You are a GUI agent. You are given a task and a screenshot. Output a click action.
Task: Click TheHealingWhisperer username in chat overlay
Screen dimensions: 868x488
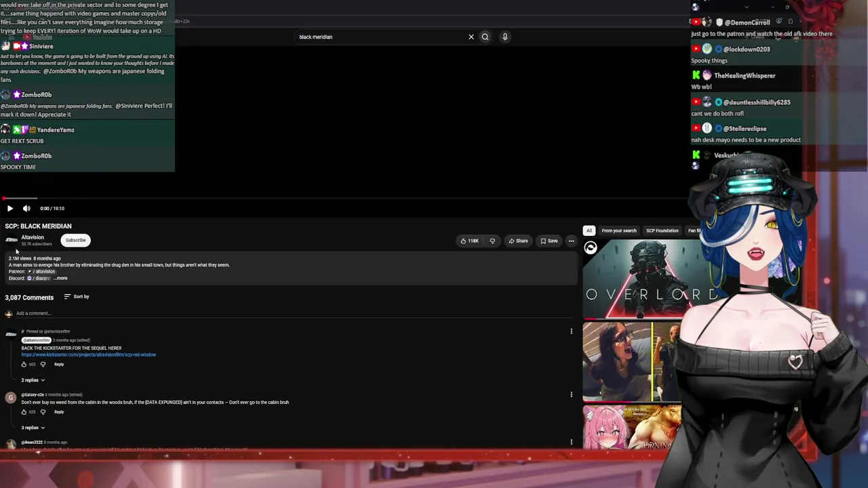point(745,76)
